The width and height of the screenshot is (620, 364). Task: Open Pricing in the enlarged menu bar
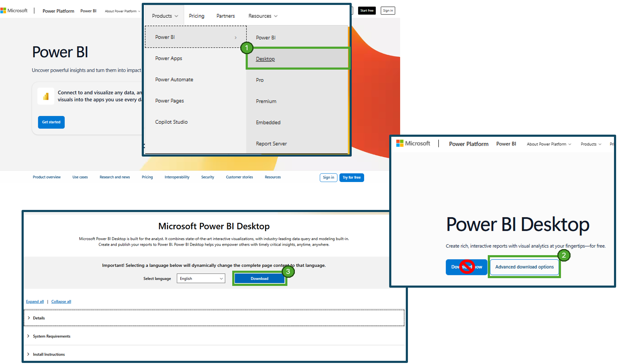[x=197, y=16]
